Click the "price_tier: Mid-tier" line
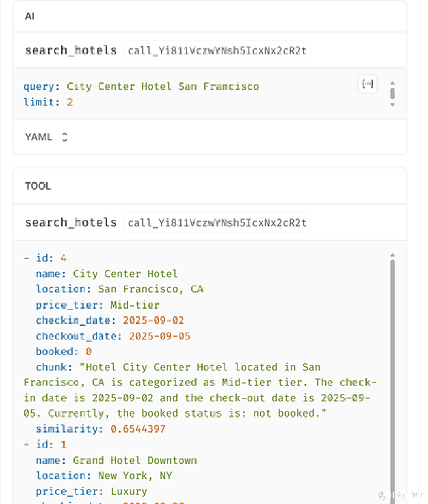This screenshot has height=504, width=428. coord(98,305)
